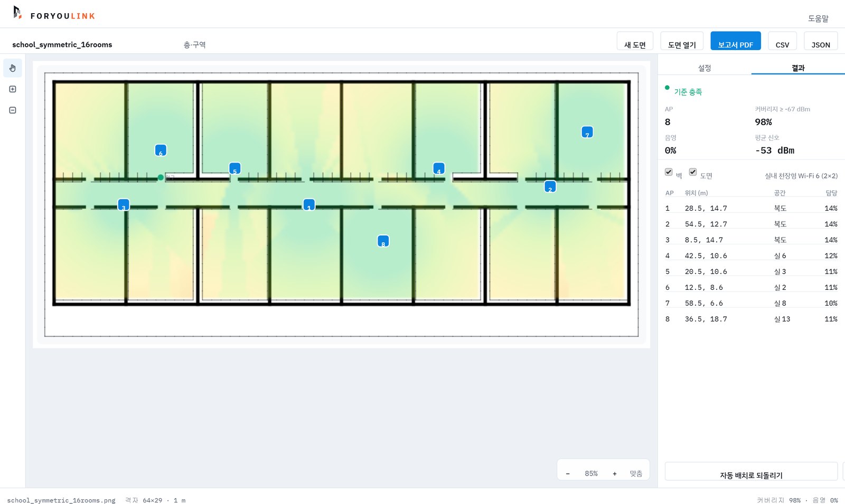Open the Wi-Fi 6 (2×2) AP model selector
The height and width of the screenshot is (504, 845).
click(801, 176)
